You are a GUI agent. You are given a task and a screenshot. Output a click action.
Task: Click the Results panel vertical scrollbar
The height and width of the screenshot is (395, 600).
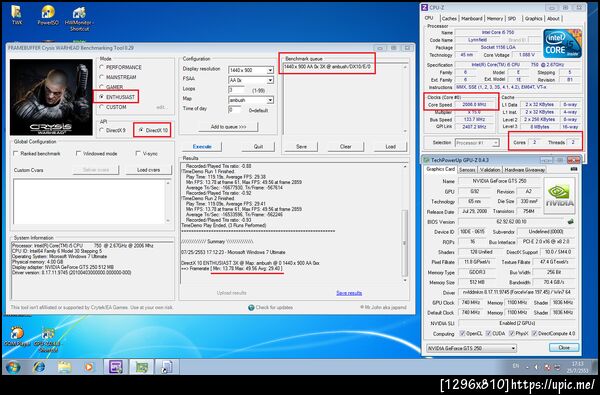point(404,224)
